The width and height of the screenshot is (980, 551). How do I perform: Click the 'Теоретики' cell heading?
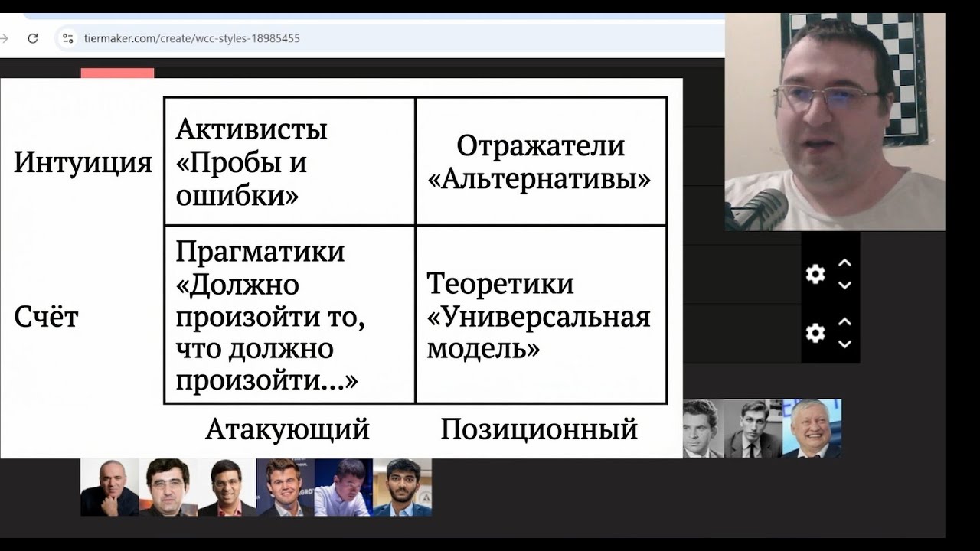(x=500, y=284)
